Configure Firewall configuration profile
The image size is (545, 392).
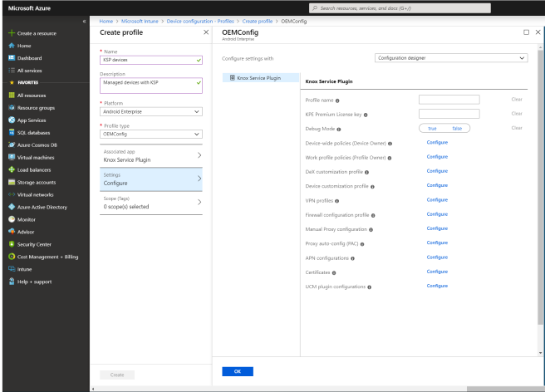click(x=437, y=214)
